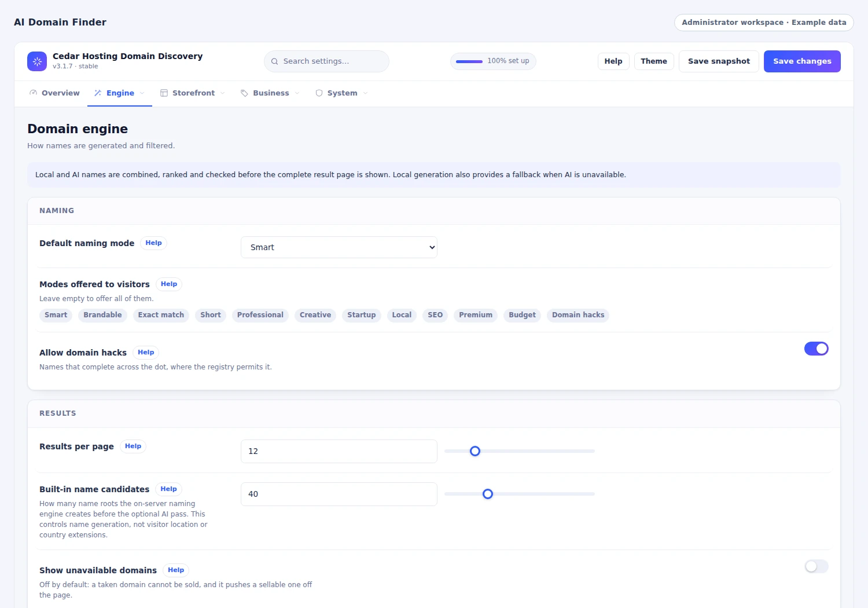Click the System shield icon

coord(319,93)
